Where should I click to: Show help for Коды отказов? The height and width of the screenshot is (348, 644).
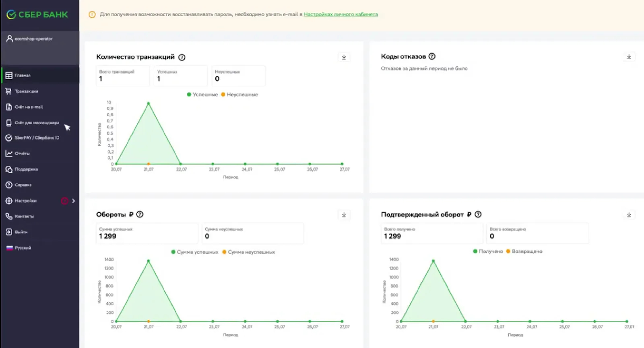[432, 56]
